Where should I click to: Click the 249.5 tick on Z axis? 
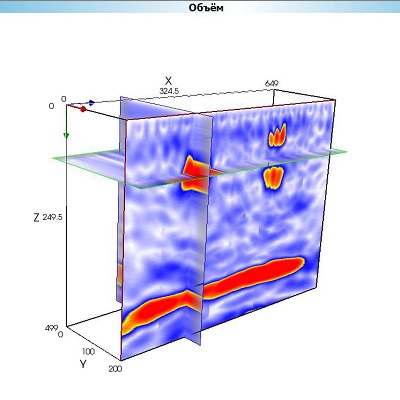53,218
